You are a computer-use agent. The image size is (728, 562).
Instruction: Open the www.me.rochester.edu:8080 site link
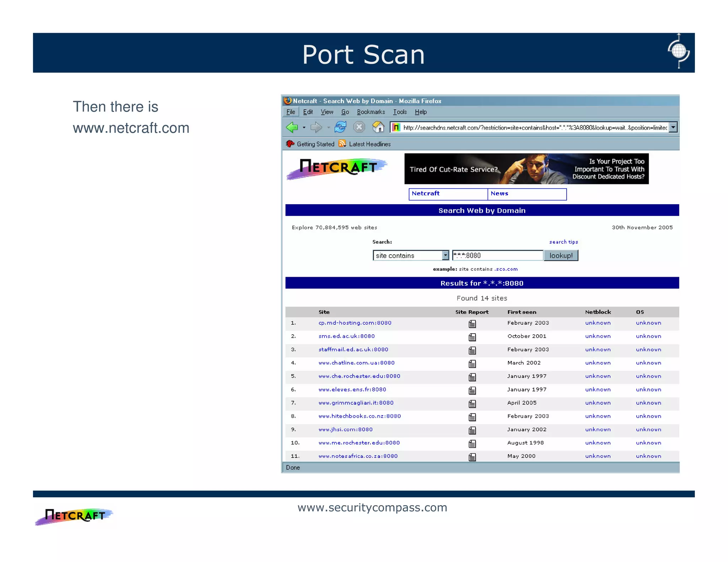359,443
